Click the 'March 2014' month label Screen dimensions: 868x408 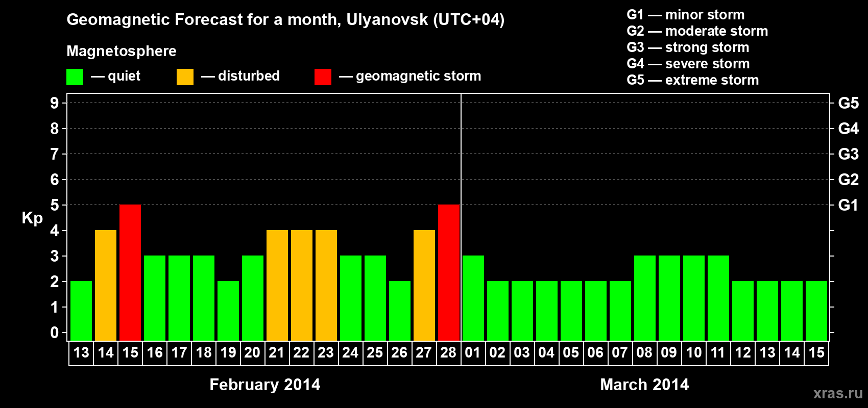tap(644, 385)
